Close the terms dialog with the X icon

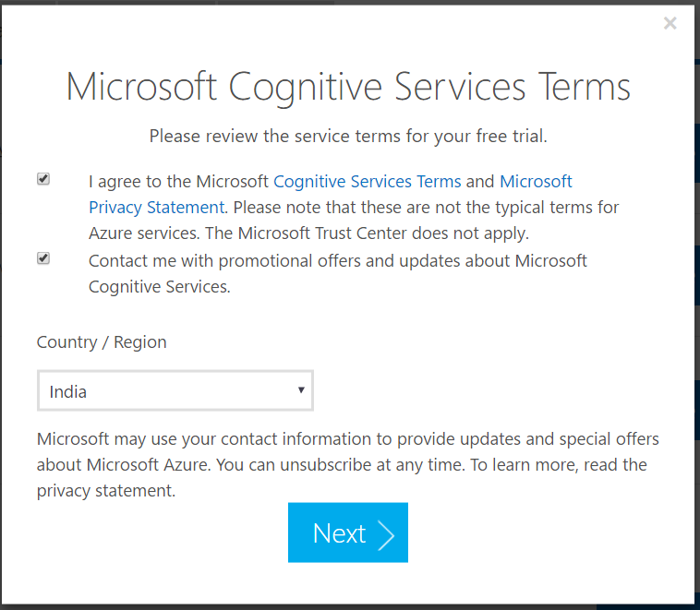[x=670, y=23]
